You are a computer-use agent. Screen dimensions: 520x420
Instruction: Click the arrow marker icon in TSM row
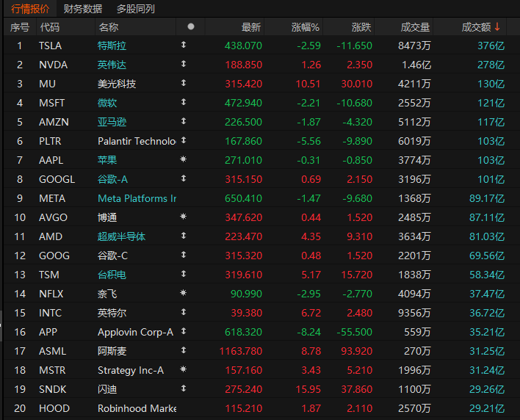tap(184, 274)
